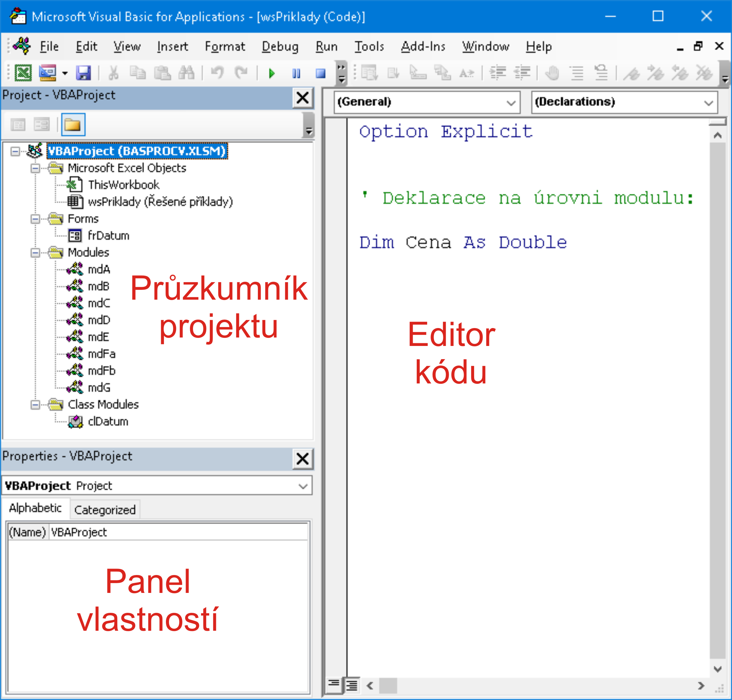Click the Reset (stop) toolbar icon
Image resolution: width=732 pixels, height=700 pixels.
[x=320, y=73]
